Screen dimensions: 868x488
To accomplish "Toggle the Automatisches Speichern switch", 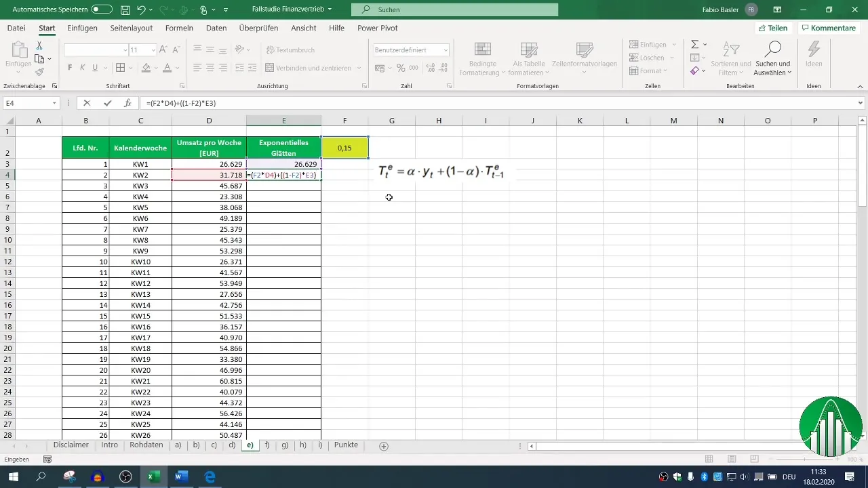I will (102, 9).
